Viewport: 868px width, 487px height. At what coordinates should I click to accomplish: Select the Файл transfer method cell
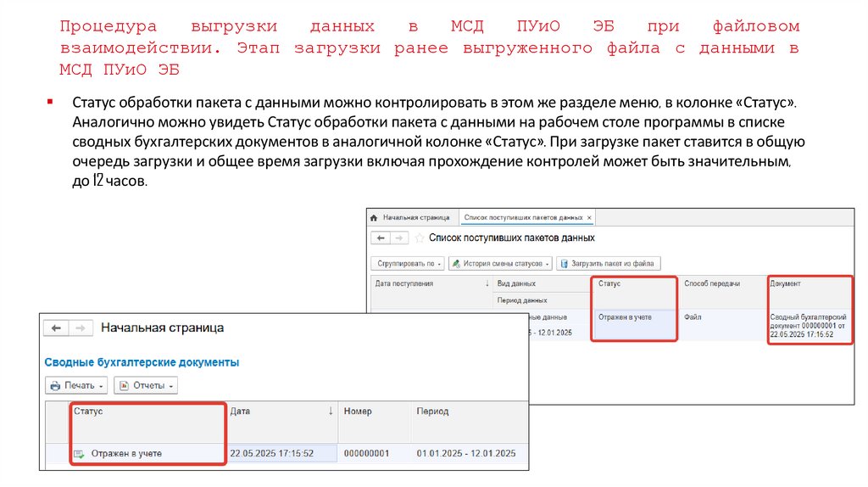(722, 325)
